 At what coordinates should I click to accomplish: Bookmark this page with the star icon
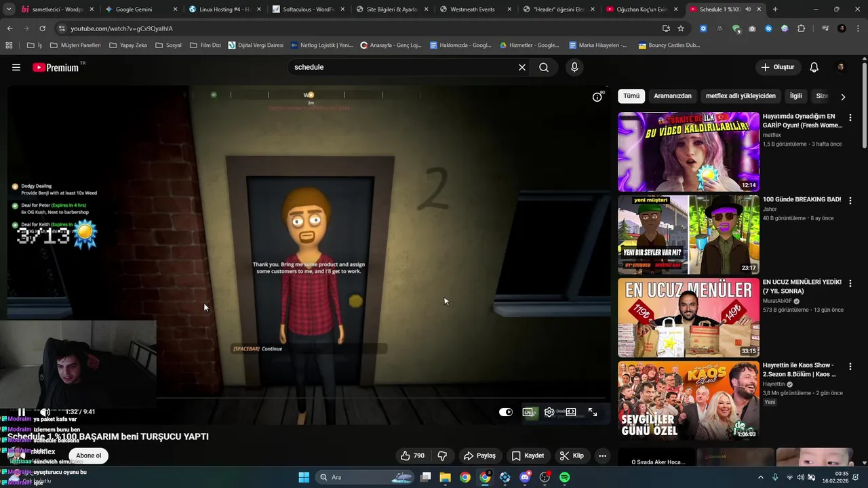tap(681, 28)
